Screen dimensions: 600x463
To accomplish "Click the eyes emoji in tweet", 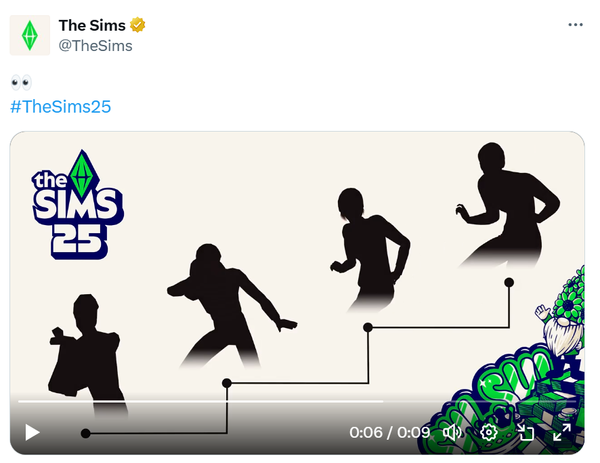I will pyautogui.click(x=21, y=82).
